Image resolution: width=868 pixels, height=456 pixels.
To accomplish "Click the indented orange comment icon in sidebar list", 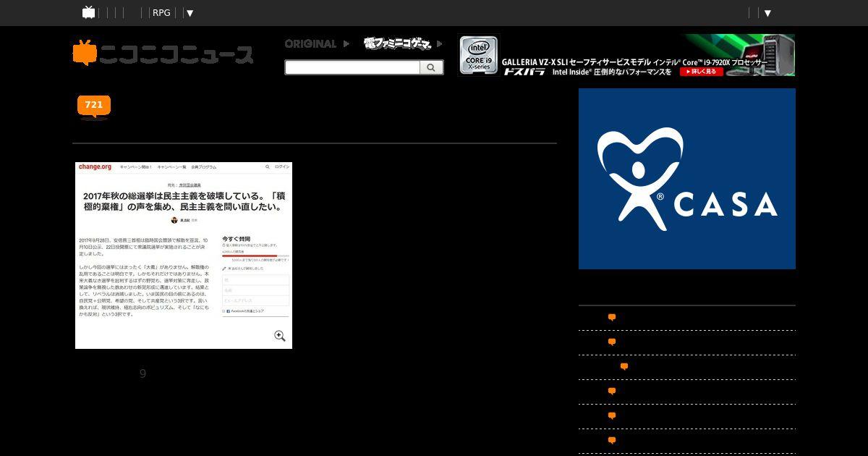I will point(624,367).
